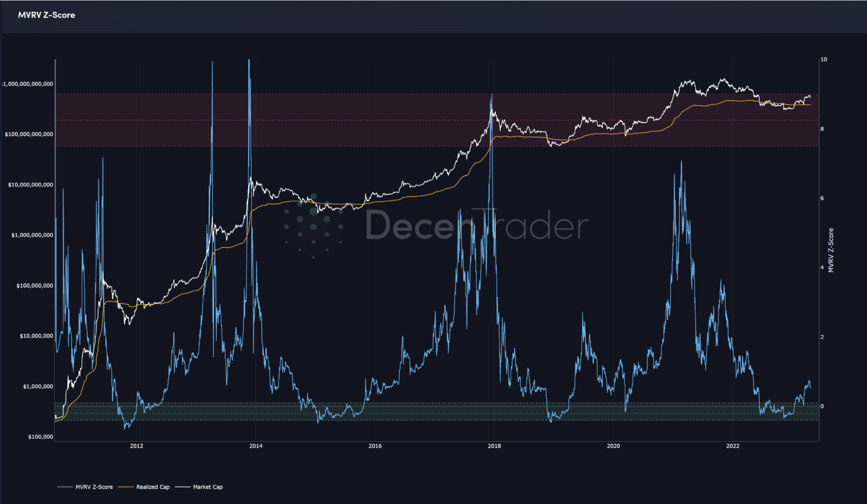
Task: Toggle the Realized Cap series visibility
Action: (153, 487)
